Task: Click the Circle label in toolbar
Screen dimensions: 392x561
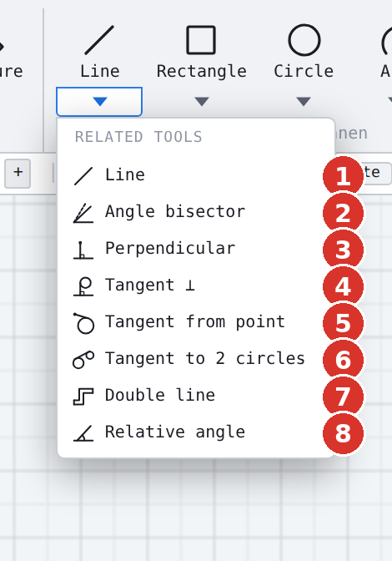Action: pyautogui.click(x=304, y=71)
